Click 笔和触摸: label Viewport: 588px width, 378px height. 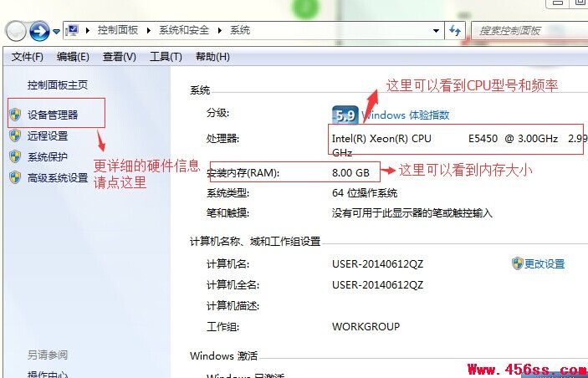pos(228,213)
